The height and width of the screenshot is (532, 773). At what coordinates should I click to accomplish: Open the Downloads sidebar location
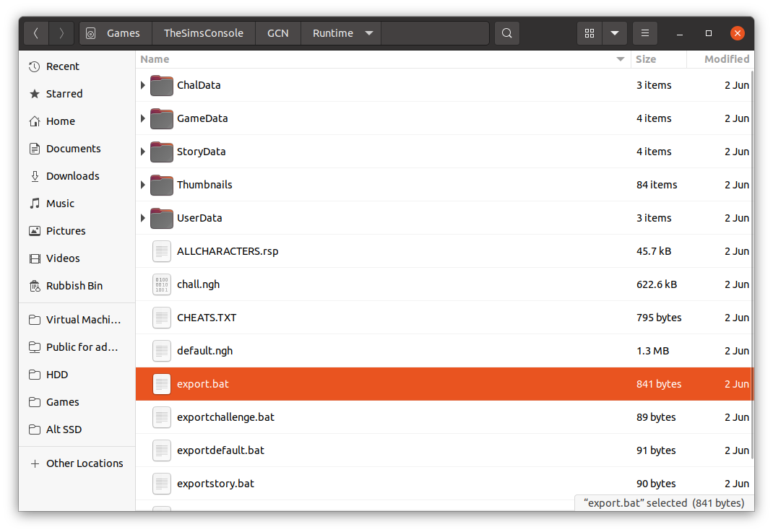pyautogui.click(x=72, y=176)
